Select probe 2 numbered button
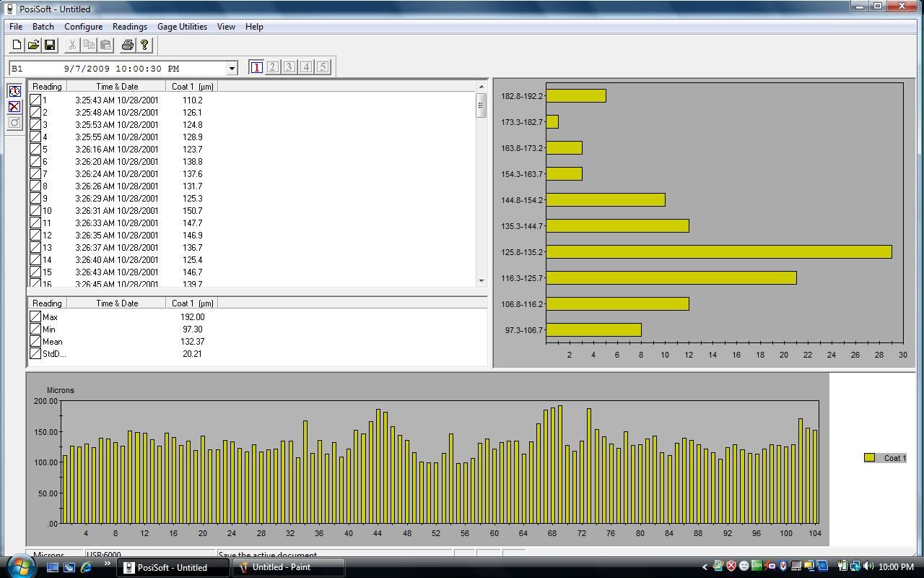Viewport: 924px width, 578px height. [273, 67]
